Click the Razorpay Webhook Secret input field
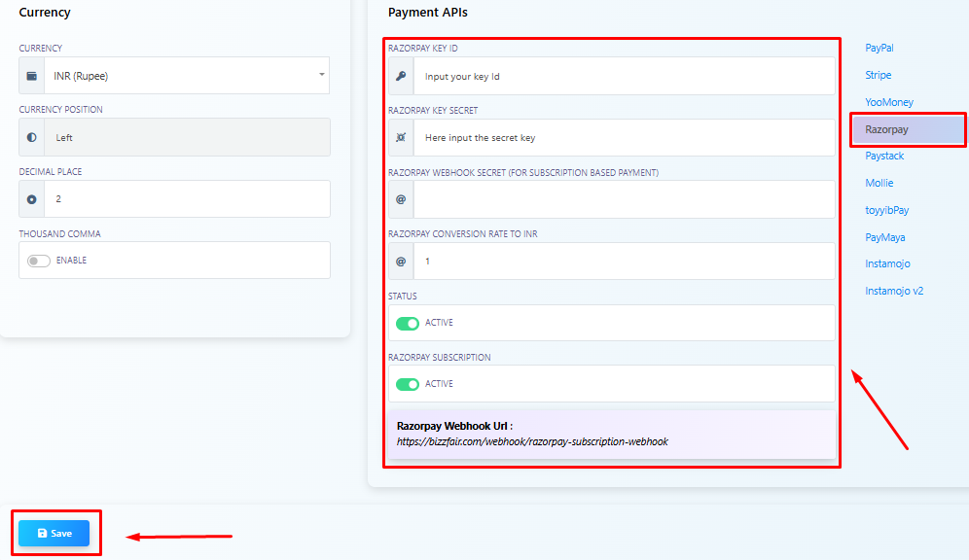 coord(625,199)
